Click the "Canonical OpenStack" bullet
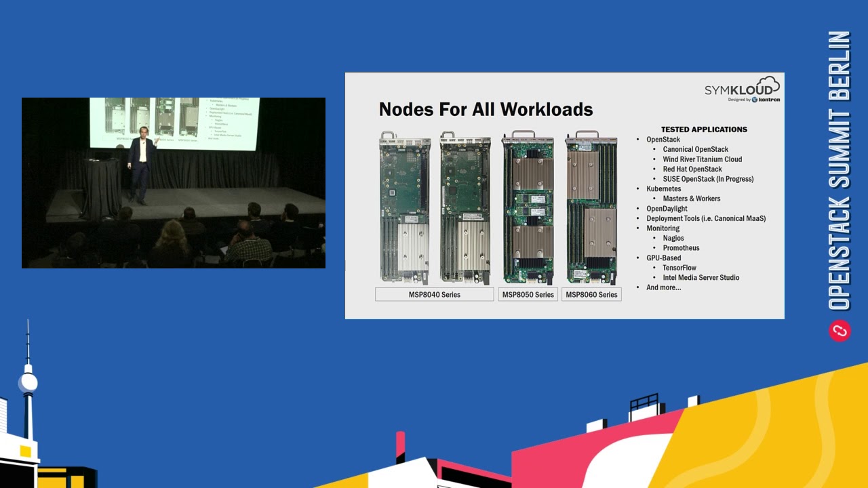 696,149
